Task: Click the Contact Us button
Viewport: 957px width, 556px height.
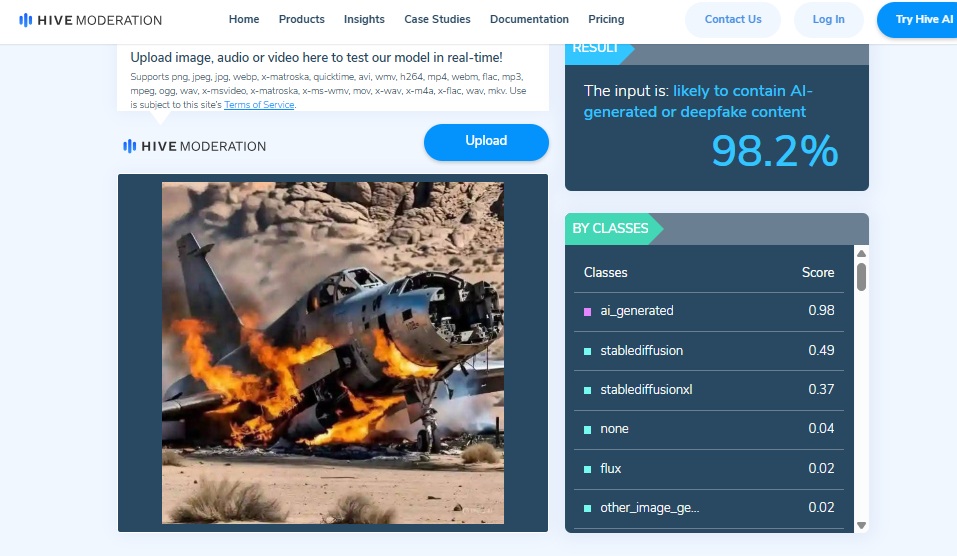Action: (x=733, y=20)
